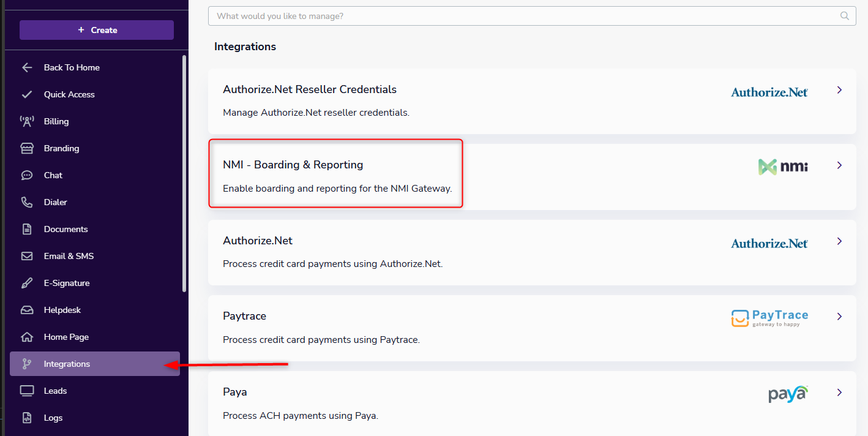Click the search magnifier icon

pos(845,16)
